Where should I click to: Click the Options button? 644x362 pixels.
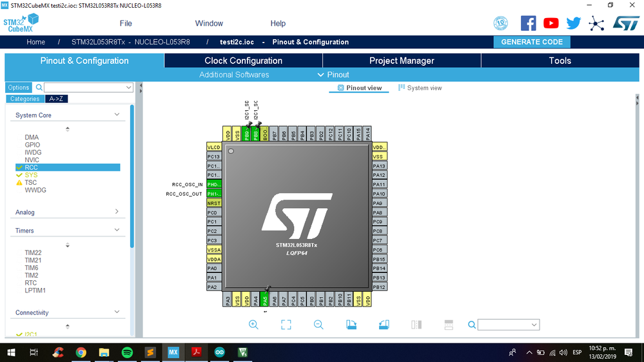click(19, 88)
